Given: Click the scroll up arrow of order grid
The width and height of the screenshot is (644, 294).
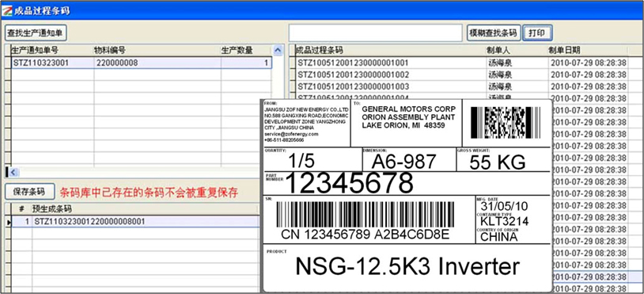Looking at the screenshot, I should pyautogui.click(x=278, y=50).
